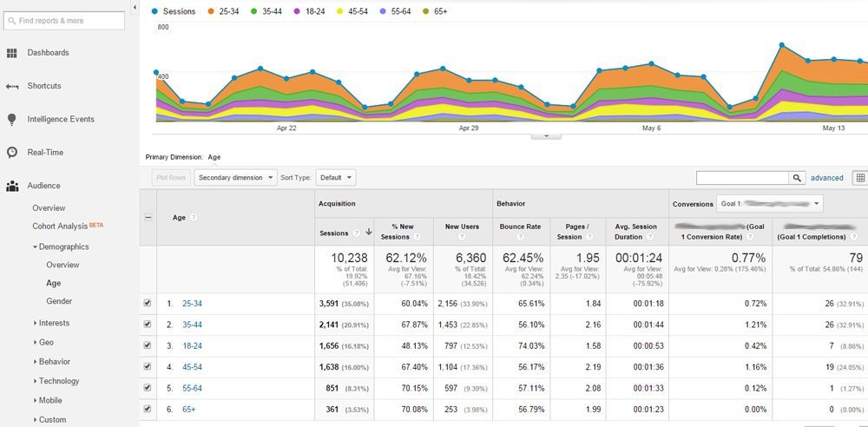Image resolution: width=868 pixels, height=427 pixels.
Task: Click the advanced filter link
Action: point(827,178)
